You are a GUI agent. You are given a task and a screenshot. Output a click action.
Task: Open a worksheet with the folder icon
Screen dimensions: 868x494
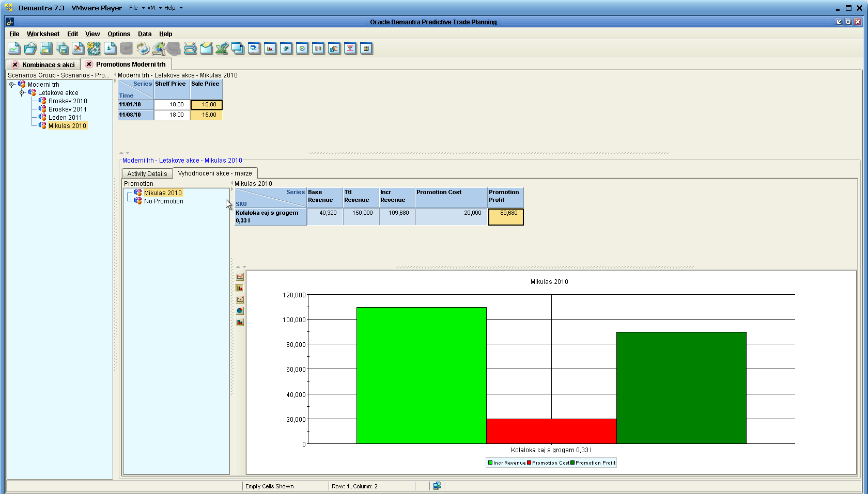[30, 49]
